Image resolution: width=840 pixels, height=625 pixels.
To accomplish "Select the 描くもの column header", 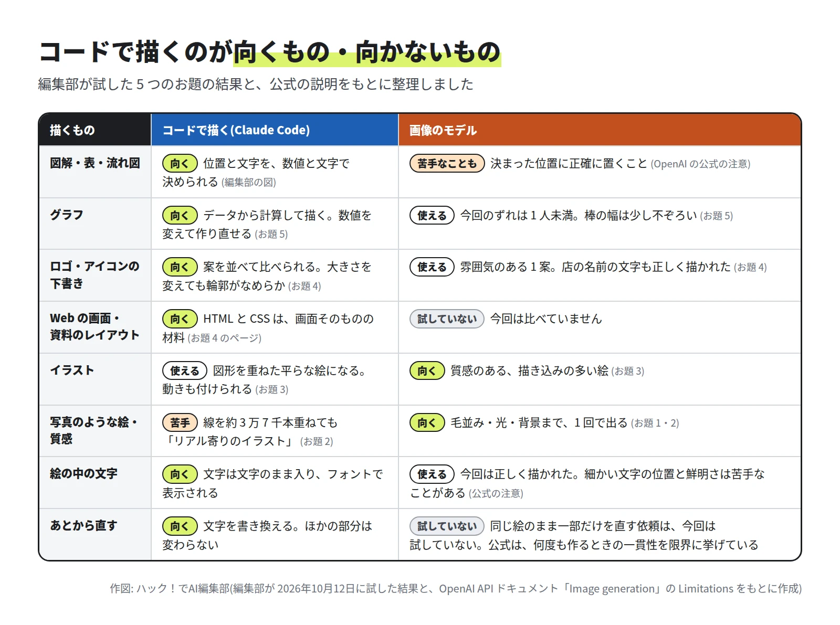I will coord(95,130).
